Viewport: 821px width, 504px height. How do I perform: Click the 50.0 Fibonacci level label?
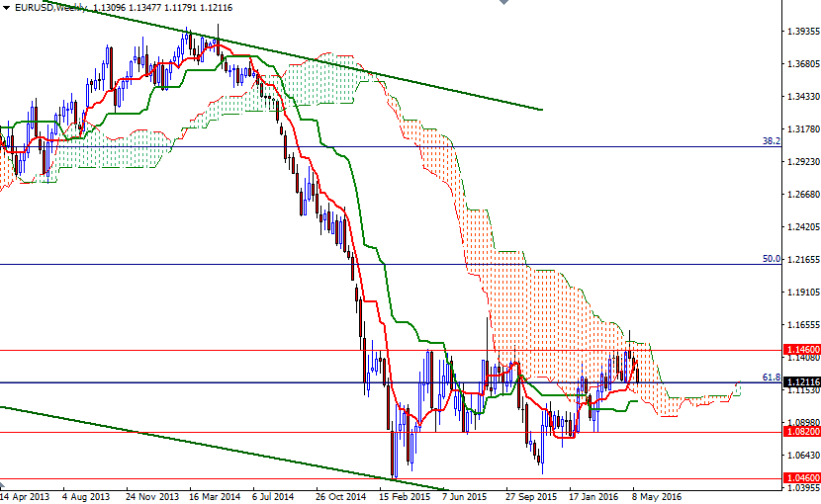pyautogui.click(x=772, y=259)
